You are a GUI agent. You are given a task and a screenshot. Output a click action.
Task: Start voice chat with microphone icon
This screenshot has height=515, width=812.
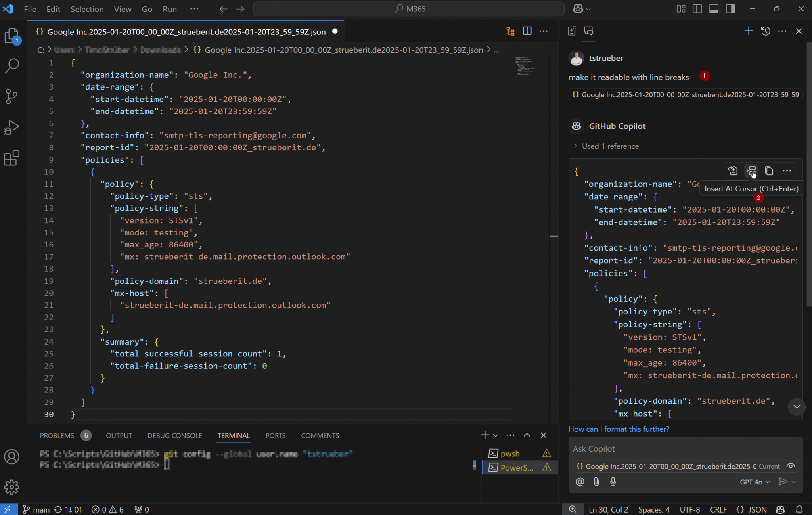613,482
